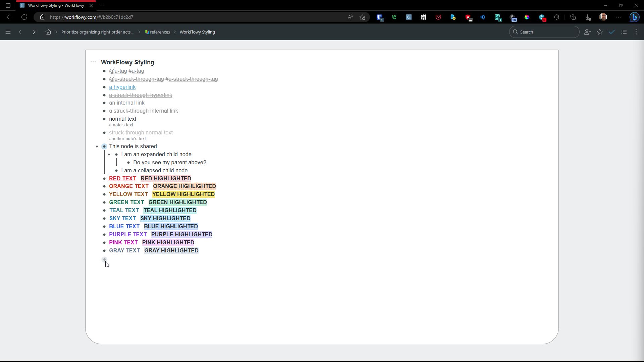Screen dimensions: 644x362
Task: Jump to WorkFlowy home
Action: (x=48, y=32)
